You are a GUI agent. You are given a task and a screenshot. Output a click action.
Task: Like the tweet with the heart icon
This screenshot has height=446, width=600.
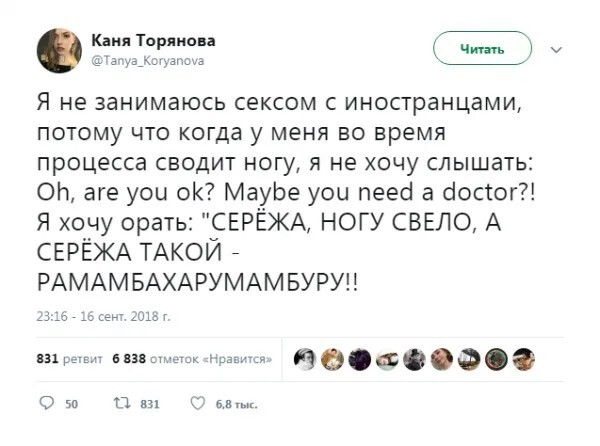(x=198, y=403)
